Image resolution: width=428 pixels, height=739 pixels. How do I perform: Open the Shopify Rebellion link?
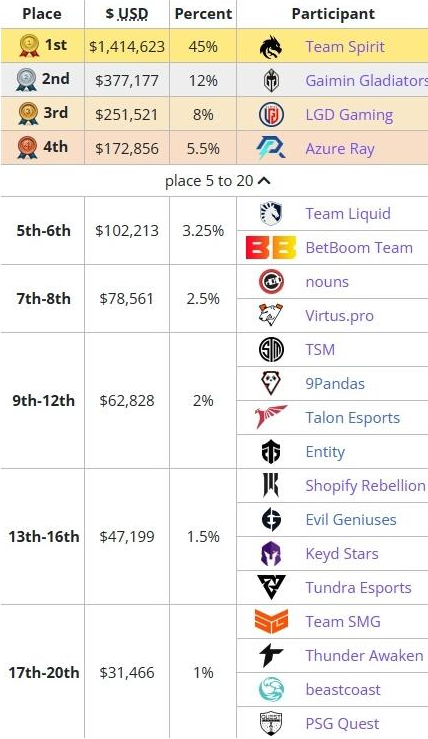pos(365,485)
